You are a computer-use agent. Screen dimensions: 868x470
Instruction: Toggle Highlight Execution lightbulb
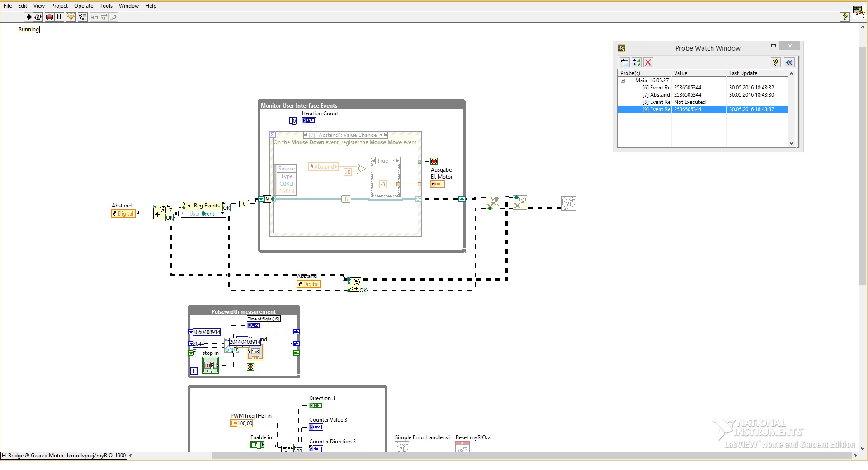[x=71, y=17]
